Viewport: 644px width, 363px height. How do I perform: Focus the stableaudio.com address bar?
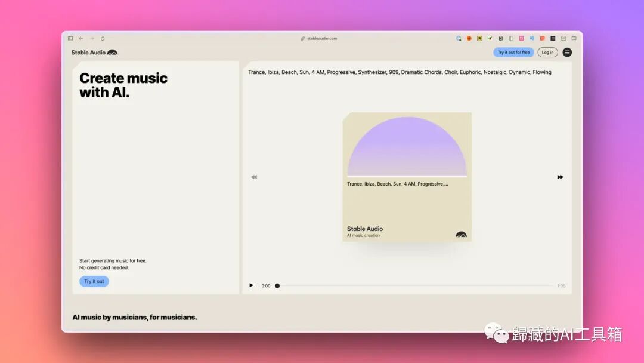pyautogui.click(x=319, y=39)
